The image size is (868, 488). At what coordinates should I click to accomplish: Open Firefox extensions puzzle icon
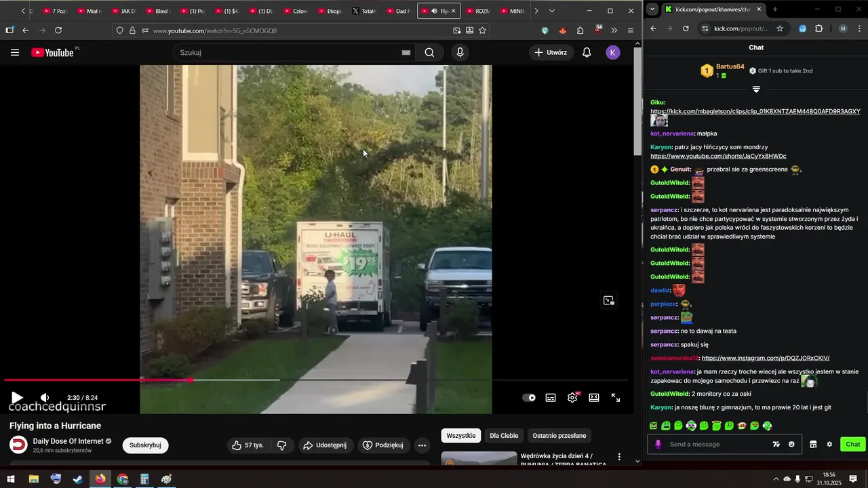point(580,30)
